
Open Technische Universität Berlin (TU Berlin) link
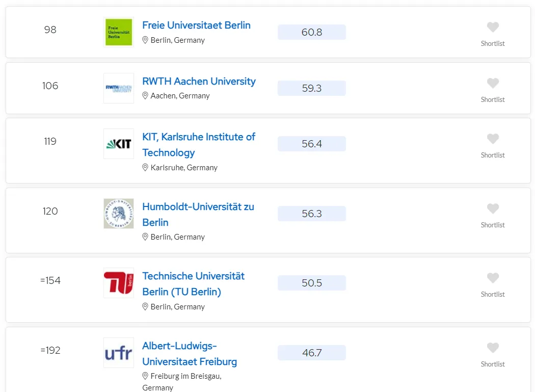(x=193, y=284)
